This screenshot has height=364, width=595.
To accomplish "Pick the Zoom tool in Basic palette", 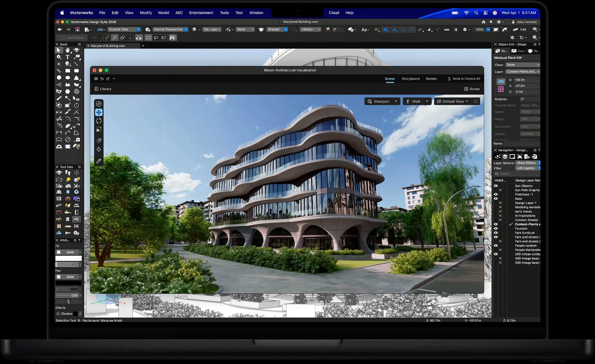I will coord(59,57).
